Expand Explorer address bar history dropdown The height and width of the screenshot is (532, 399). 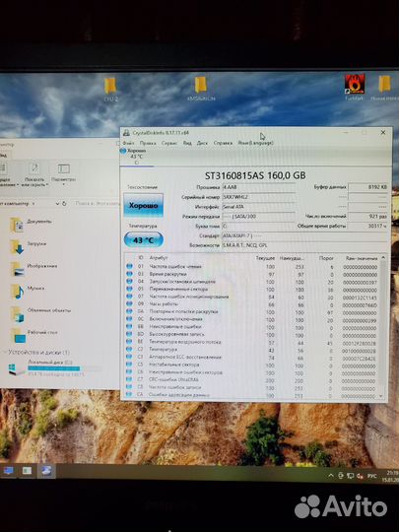(x=57, y=204)
